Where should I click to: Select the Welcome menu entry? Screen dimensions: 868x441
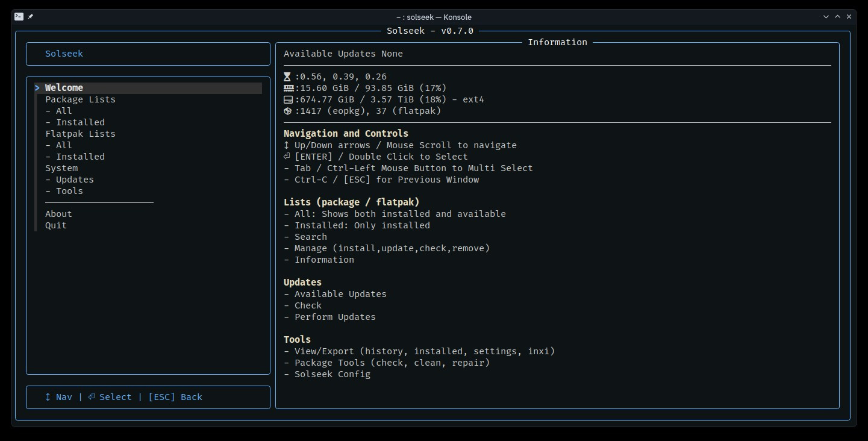point(64,88)
